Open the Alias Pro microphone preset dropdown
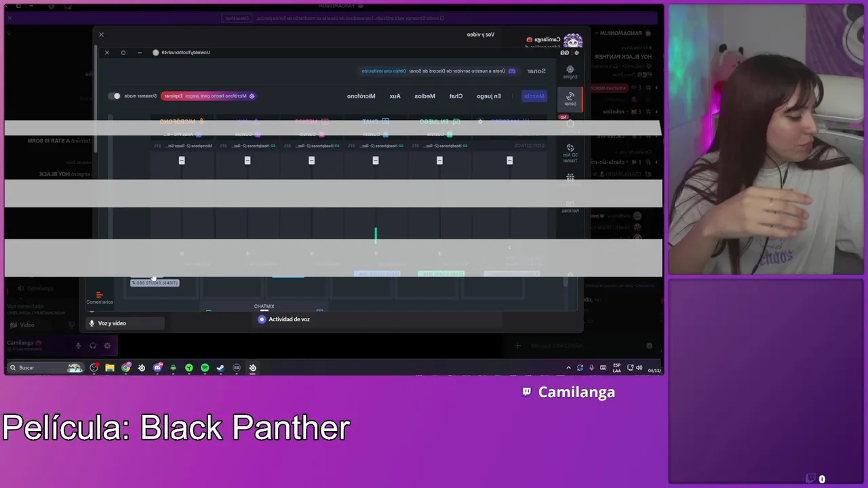Screen dimensions: 868x488 [182, 134]
